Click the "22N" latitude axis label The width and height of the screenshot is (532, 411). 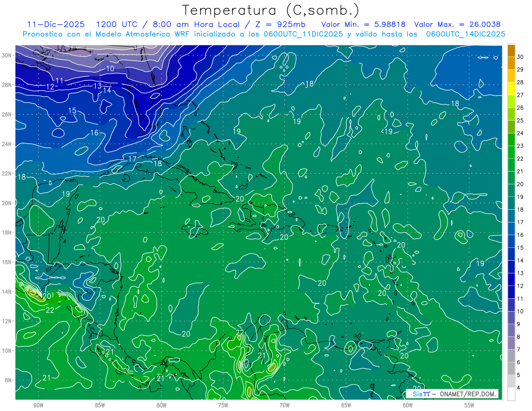point(7,173)
